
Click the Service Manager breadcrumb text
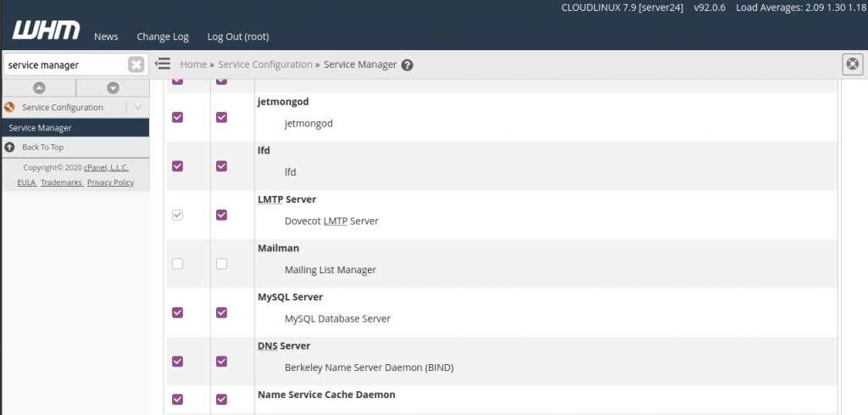[360, 64]
